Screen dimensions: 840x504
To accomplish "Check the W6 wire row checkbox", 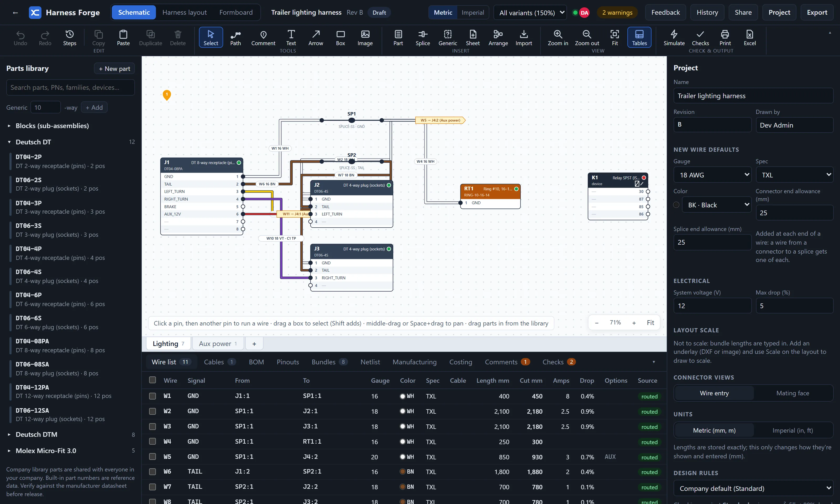I will (x=153, y=472).
